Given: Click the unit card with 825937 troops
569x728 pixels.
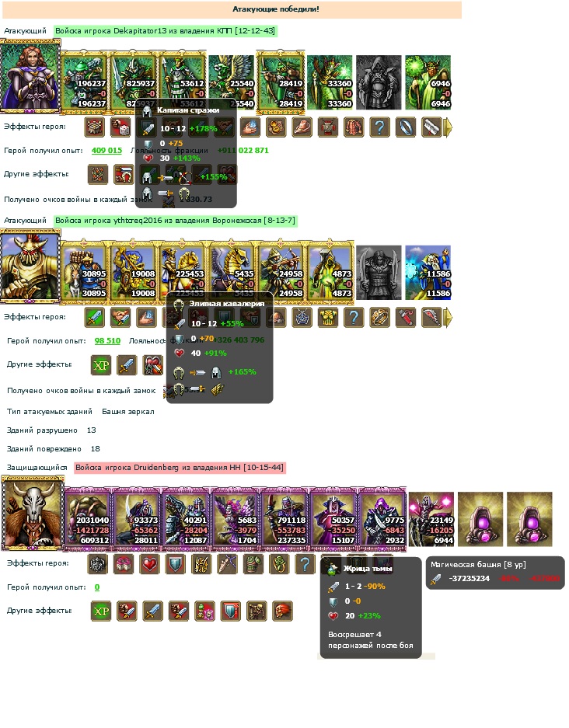Looking at the screenshot, I should (x=133, y=82).
